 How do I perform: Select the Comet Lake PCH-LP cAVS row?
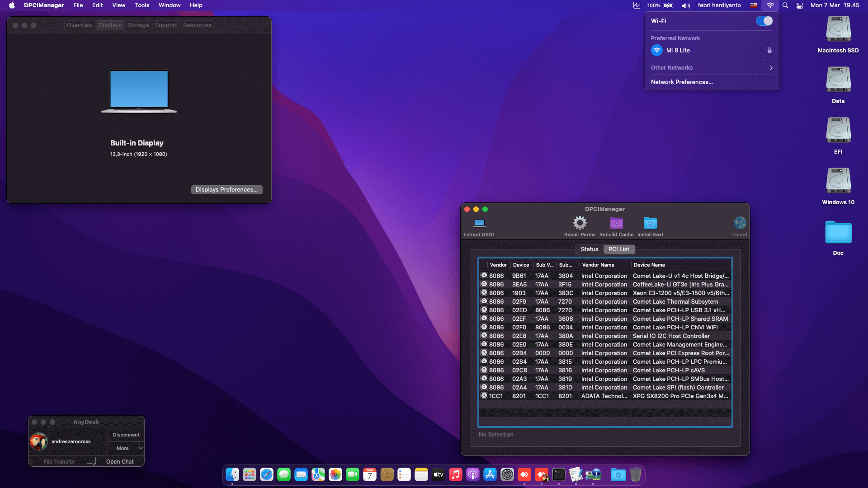[605, 371]
